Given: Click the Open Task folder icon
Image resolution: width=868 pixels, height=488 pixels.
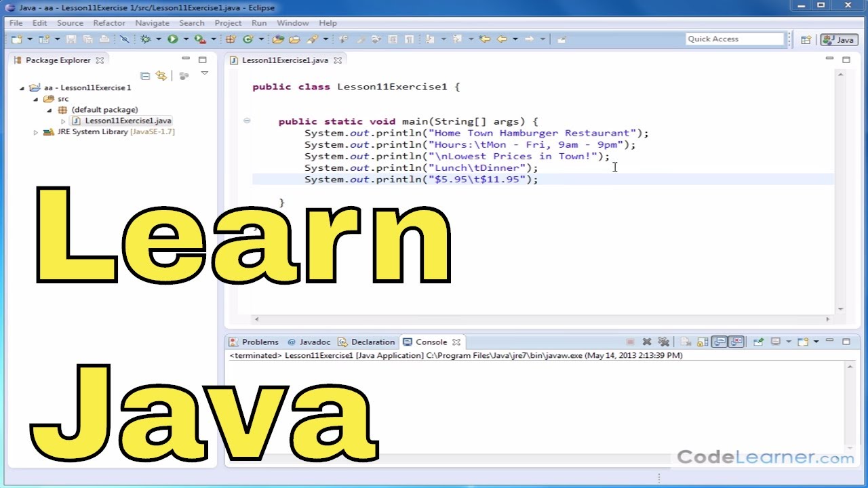Looking at the screenshot, I should click(x=295, y=39).
